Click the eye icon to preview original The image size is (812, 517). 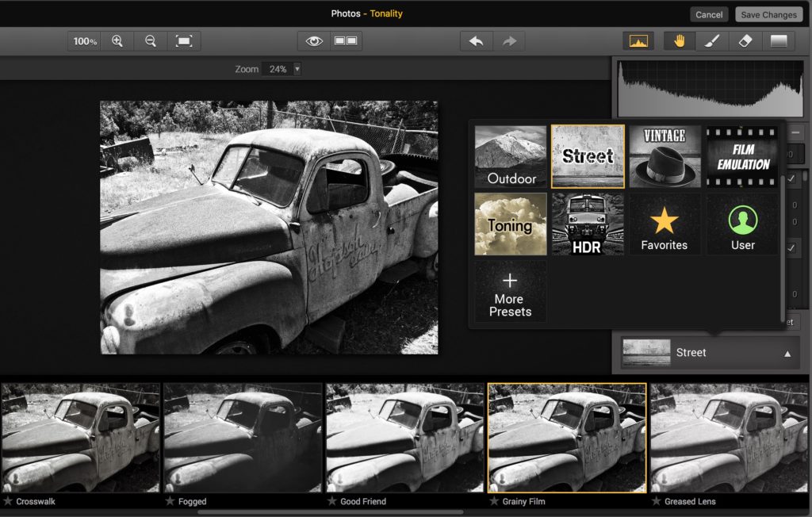pos(314,40)
